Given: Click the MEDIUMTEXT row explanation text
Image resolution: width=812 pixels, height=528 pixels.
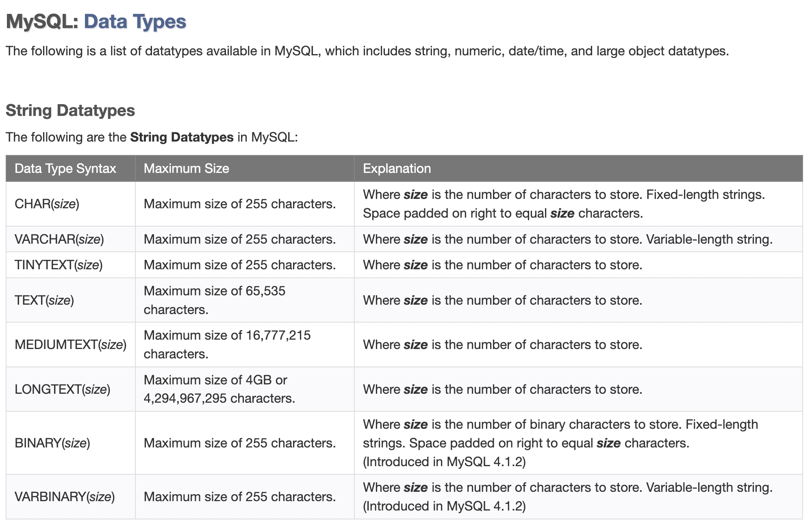Looking at the screenshot, I should (503, 345).
